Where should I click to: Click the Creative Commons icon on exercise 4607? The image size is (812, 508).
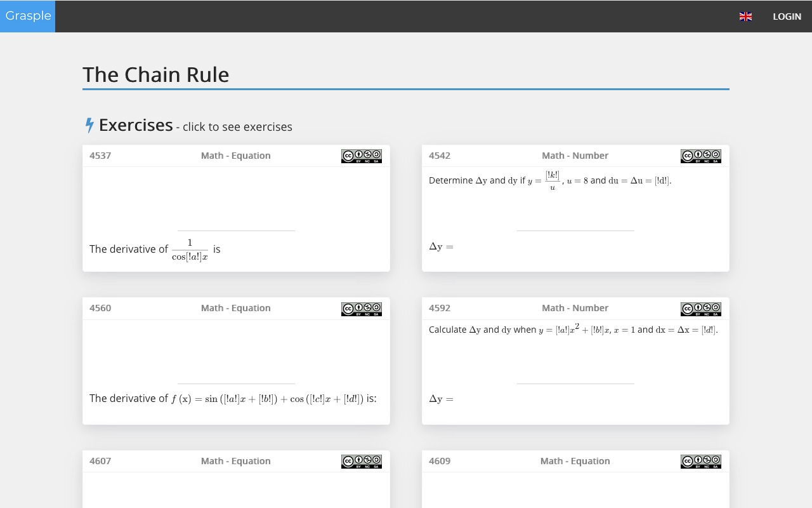tap(361, 462)
